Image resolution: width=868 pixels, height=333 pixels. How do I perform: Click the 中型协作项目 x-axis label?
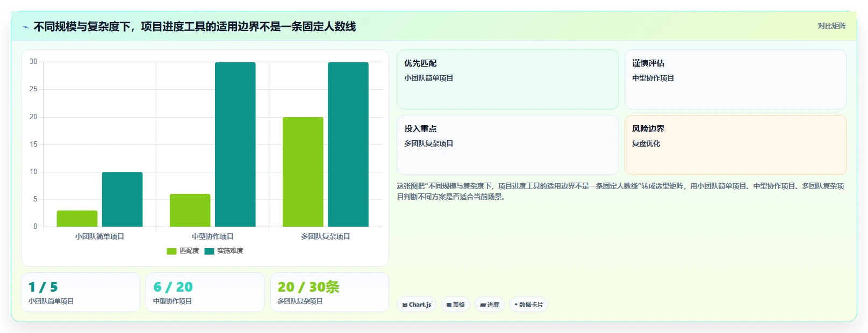pos(212,236)
